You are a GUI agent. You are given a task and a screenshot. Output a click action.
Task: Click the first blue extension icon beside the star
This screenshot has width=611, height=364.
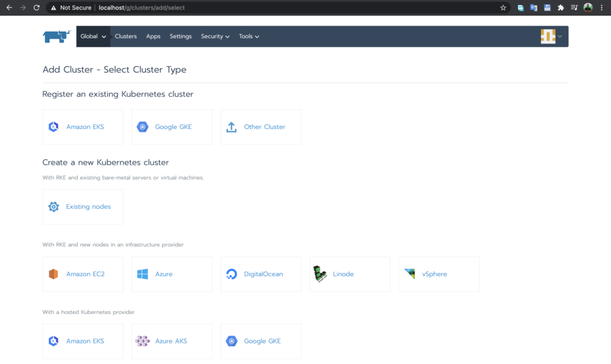pyautogui.click(x=520, y=7)
